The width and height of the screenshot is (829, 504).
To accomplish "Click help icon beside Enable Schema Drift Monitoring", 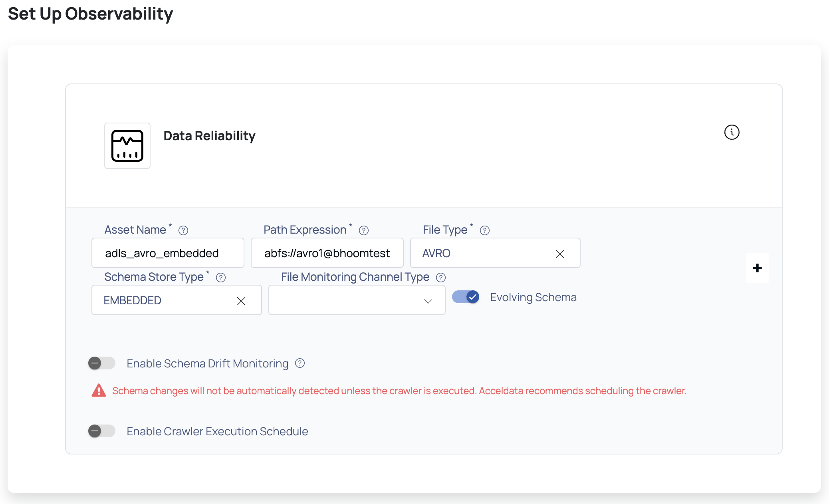I will (x=300, y=363).
